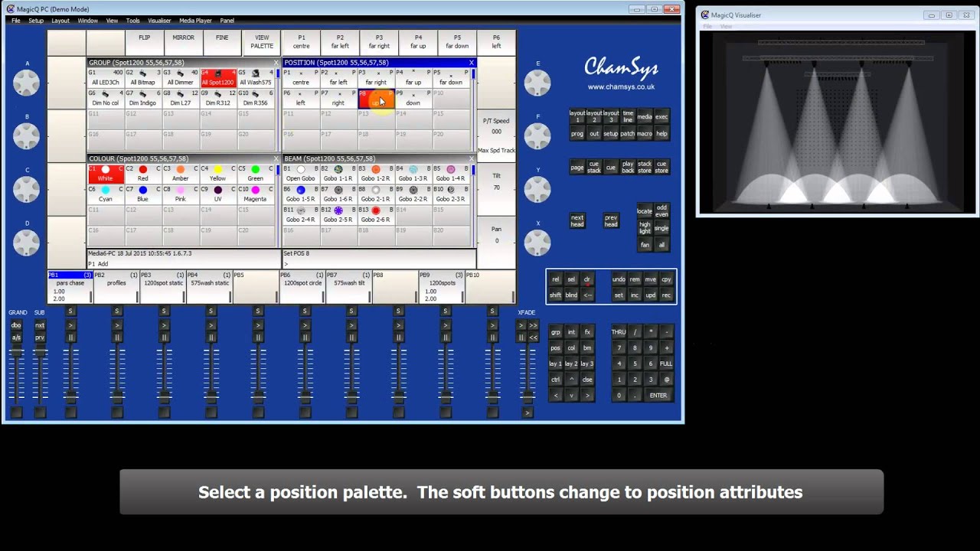The width and height of the screenshot is (980, 551).
Task: Select group All Wash575
Action: (x=255, y=78)
